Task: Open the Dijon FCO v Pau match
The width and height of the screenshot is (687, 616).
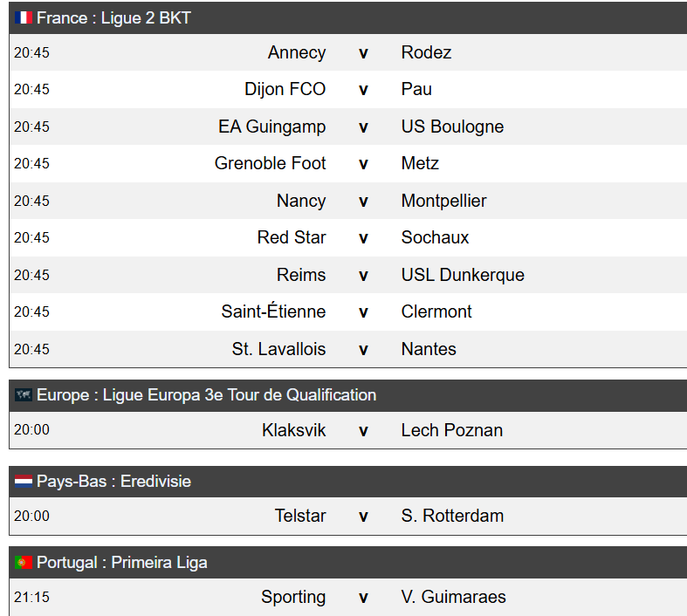Action: tap(348, 89)
